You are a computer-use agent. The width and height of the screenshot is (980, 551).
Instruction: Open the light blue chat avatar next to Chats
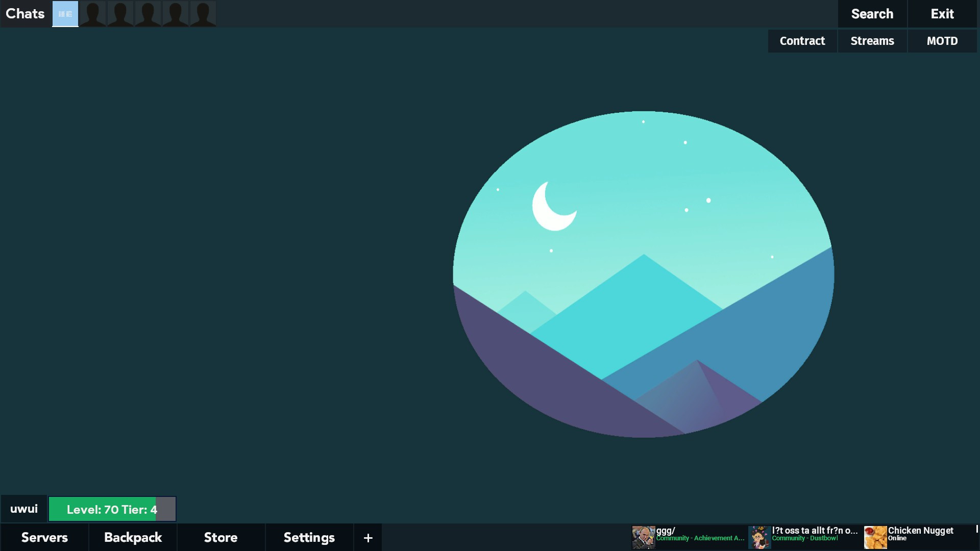pos(65,14)
